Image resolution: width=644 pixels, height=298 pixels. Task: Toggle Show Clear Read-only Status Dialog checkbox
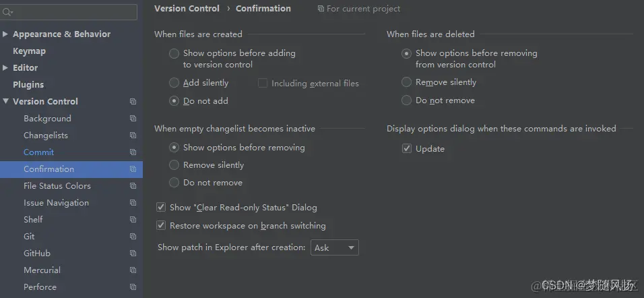coord(161,208)
